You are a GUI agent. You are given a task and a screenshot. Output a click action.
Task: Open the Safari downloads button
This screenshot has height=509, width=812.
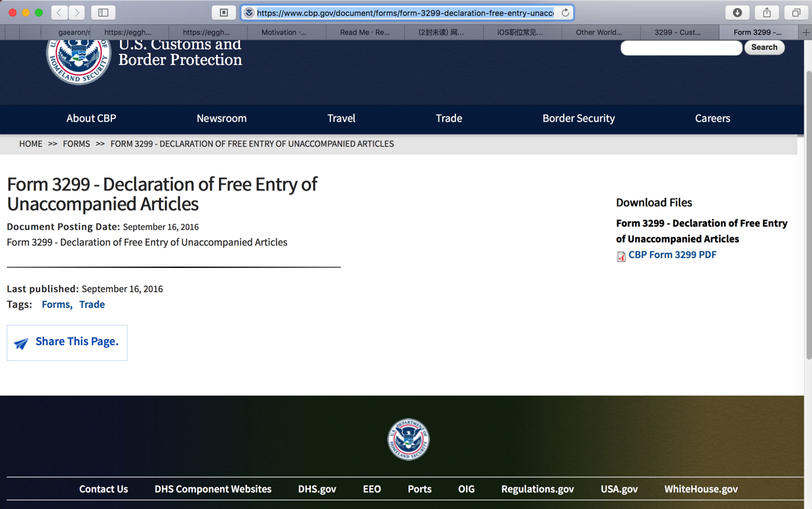pos(737,12)
